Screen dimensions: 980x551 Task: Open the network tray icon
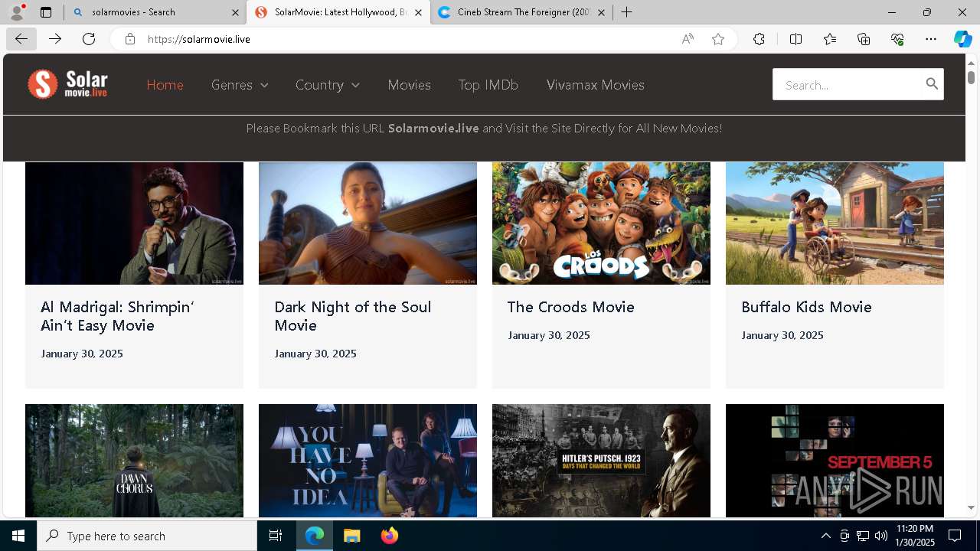click(862, 536)
